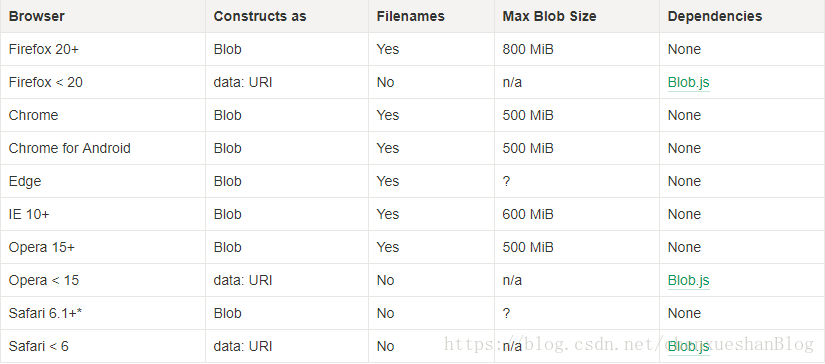Click the Dependencies column header
The width and height of the screenshot is (825, 364).
pyautogui.click(x=715, y=16)
